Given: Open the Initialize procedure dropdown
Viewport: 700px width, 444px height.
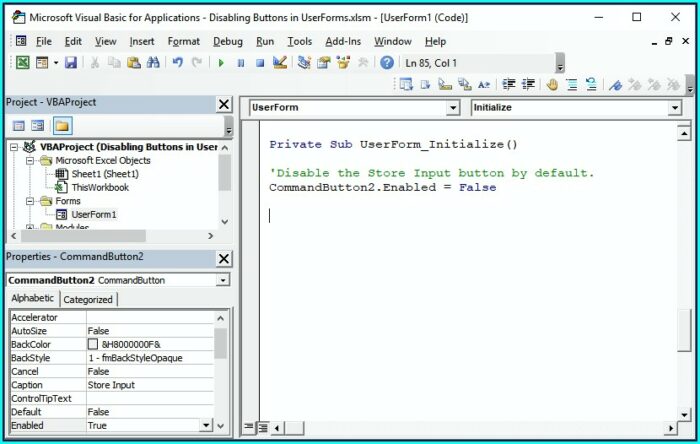Looking at the screenshot, I should tap(675, 108).
